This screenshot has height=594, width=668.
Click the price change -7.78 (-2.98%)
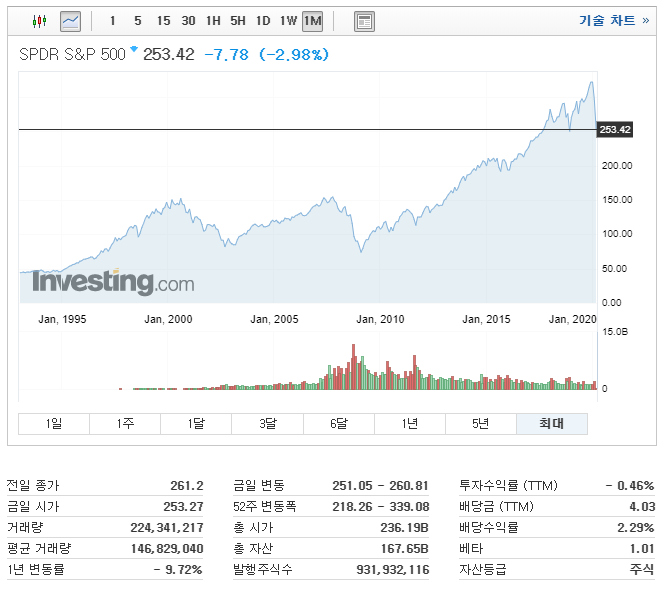pos(267,55)
